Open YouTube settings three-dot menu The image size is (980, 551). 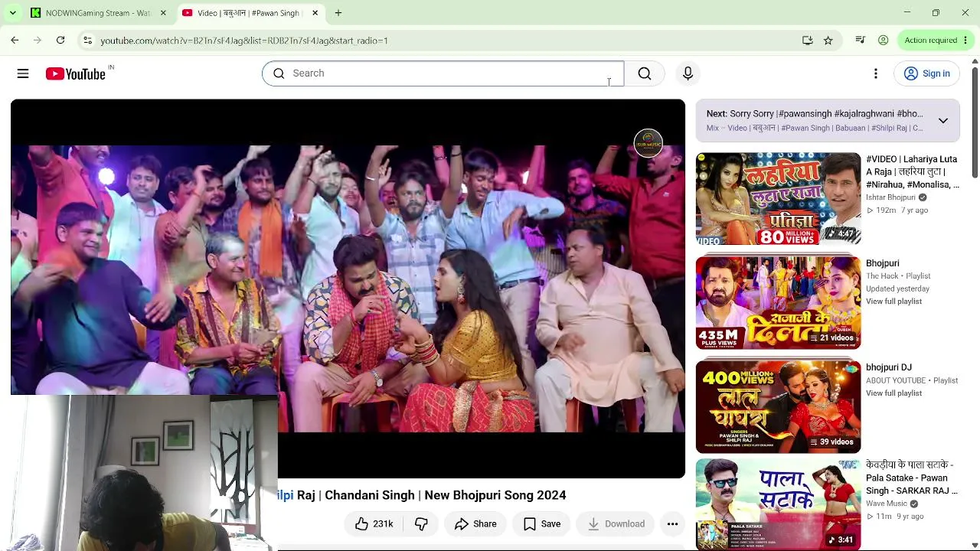click(x=876, y=73)
